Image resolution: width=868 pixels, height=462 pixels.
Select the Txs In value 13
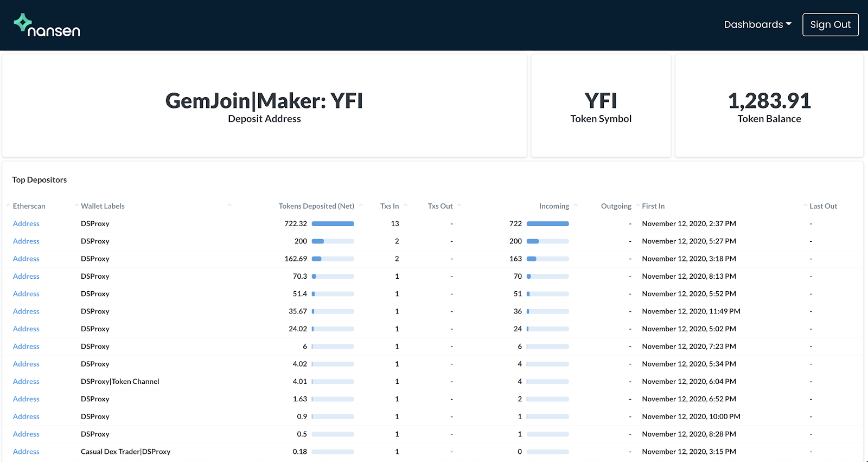[x=395, y=223]
